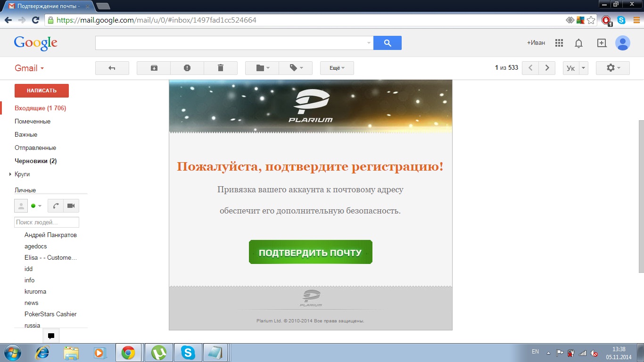Click the page vertical scrollbar
The height and width of the screenshot is (362, 644).
641,196
